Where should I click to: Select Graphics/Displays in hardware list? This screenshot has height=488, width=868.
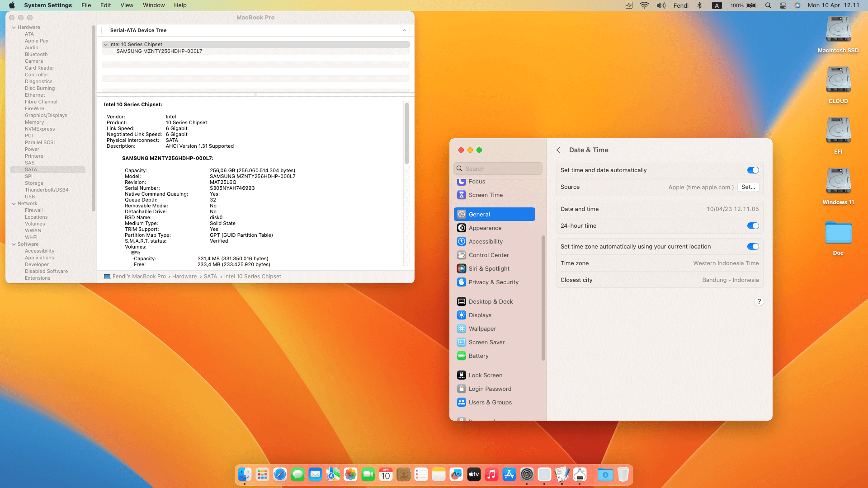click(x=46, y=116)
